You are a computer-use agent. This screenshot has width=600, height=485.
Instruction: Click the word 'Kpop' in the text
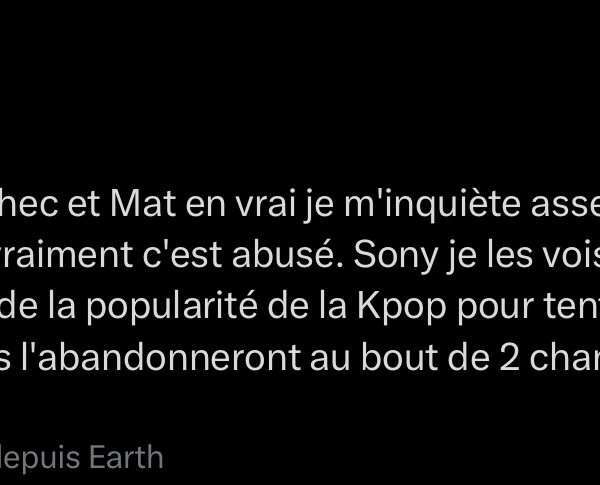(402, 307)
